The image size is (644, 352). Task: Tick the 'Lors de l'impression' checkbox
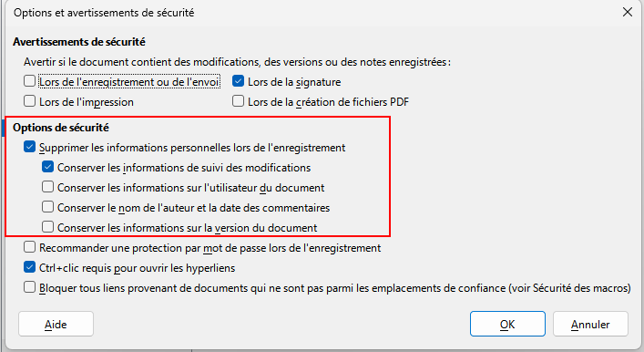click(29, 100)
